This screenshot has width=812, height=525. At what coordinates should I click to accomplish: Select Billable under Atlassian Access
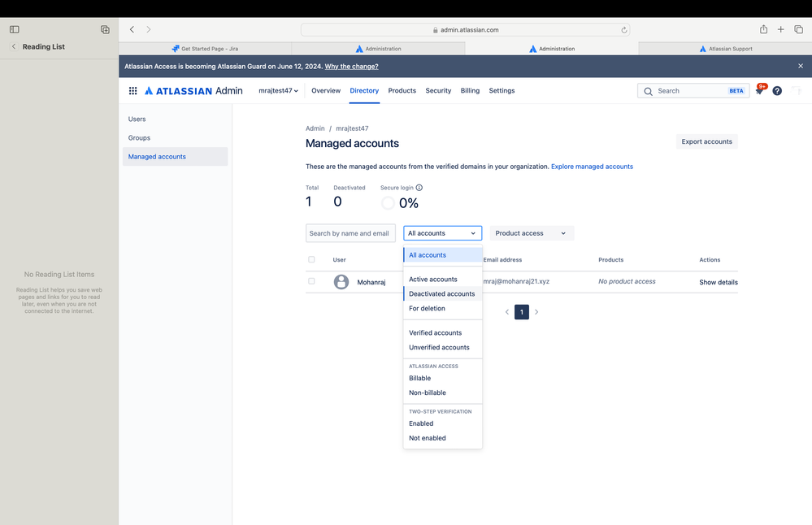443,378
